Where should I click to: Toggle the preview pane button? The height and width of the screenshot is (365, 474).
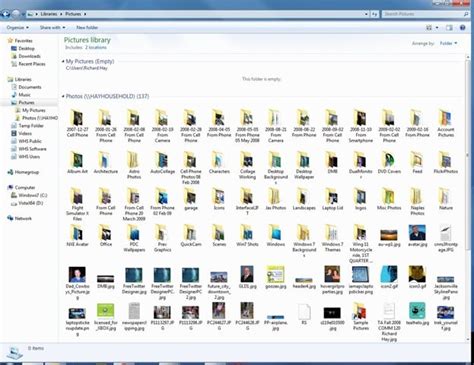(x=449, y=28)
